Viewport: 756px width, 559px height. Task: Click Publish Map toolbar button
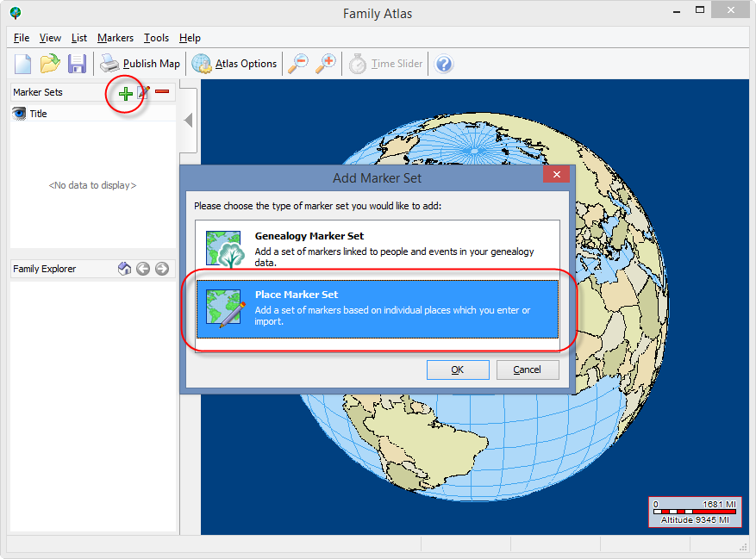click(x=140, y=64)
